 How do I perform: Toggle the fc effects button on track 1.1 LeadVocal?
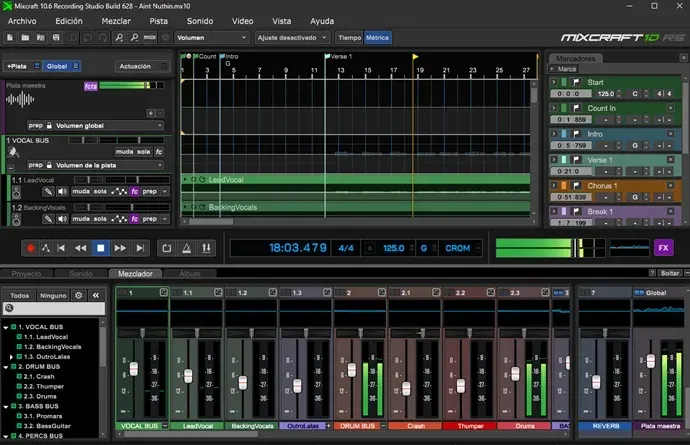pos(135,191)
